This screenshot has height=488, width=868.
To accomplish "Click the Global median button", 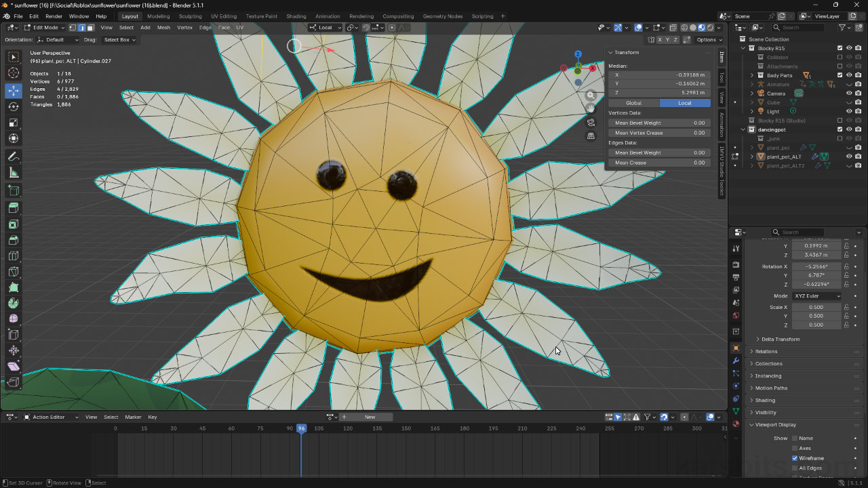I will tap(633, 103).
